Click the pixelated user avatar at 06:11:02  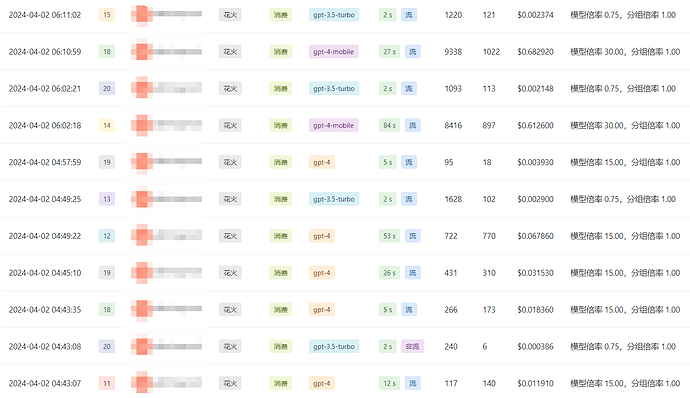(142, 15)
